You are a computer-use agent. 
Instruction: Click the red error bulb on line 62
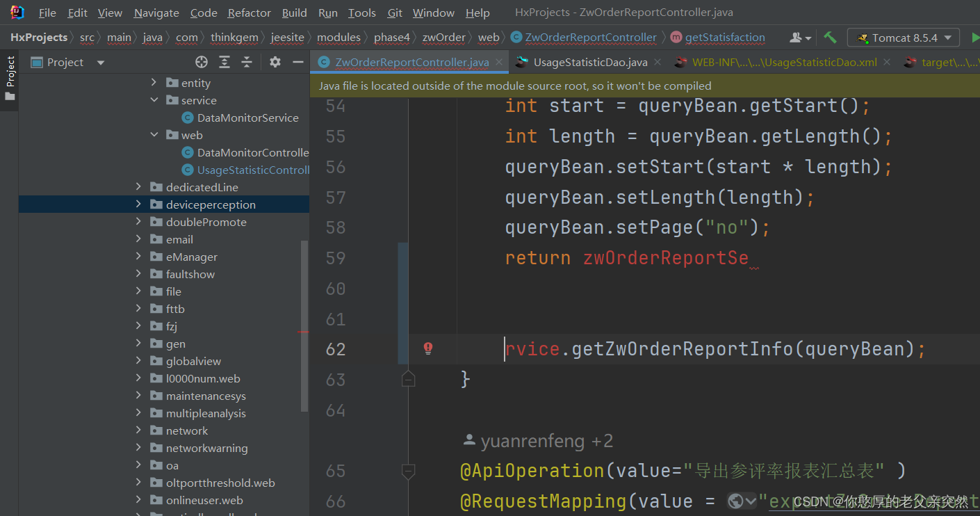(428, 348)
